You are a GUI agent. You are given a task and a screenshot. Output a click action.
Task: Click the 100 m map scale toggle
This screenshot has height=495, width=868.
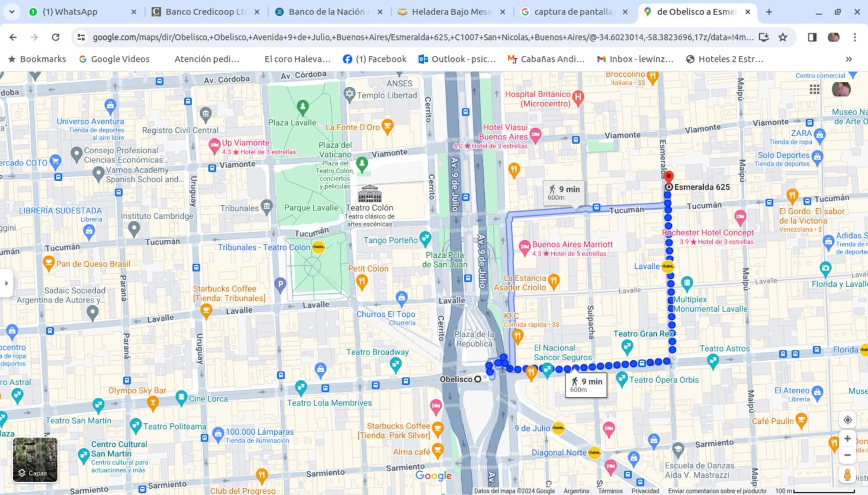click(815, 491)
